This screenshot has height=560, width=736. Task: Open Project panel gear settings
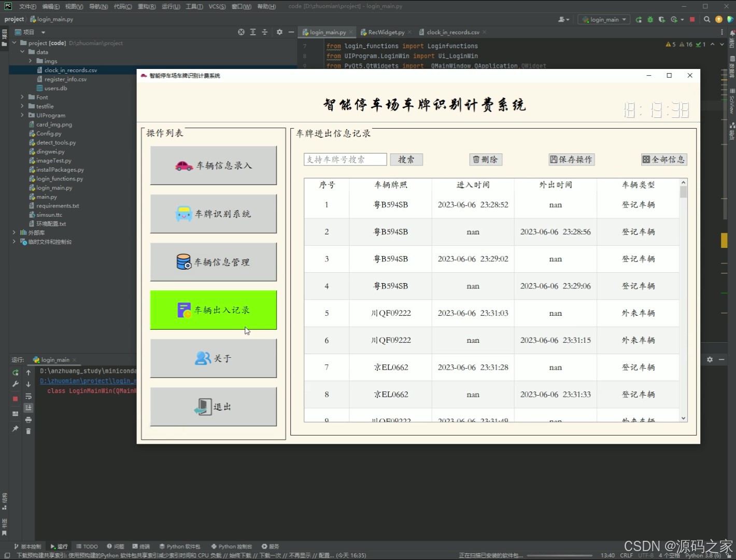pyautogui.click(x=279, y=32)
